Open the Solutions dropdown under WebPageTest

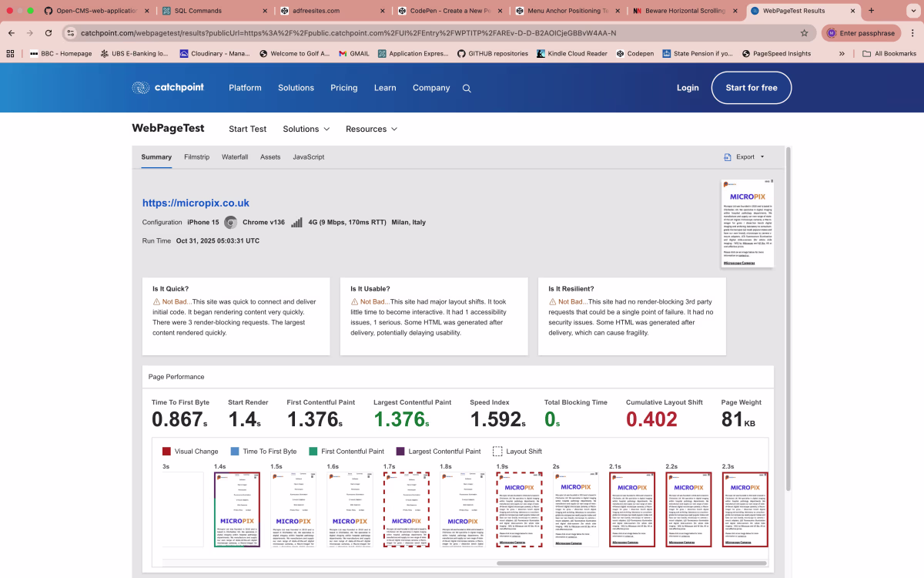[x=306, y=129]
